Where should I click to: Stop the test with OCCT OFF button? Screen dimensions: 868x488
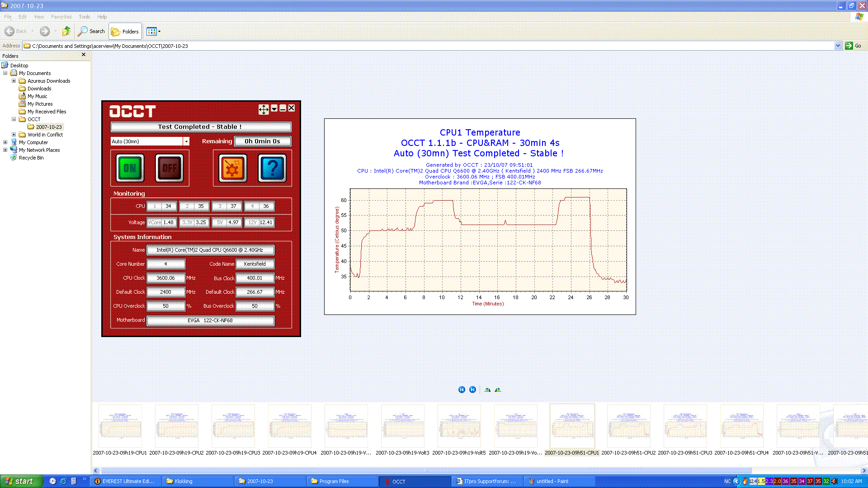click(x=170, y=168)
